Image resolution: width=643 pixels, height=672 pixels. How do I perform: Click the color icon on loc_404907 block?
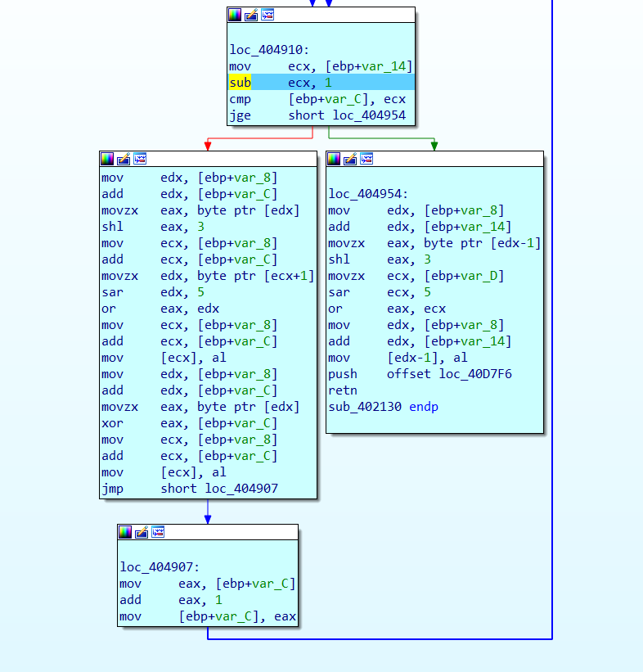coord(125,532)
